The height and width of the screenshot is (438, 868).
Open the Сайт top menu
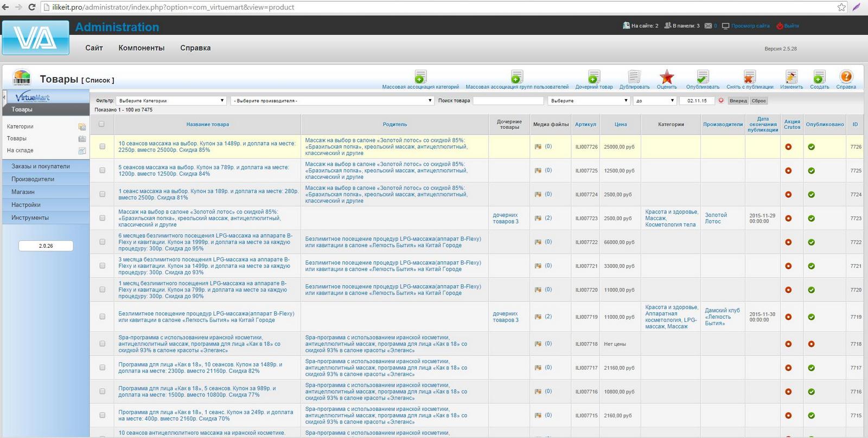click(x=94, y=48)
